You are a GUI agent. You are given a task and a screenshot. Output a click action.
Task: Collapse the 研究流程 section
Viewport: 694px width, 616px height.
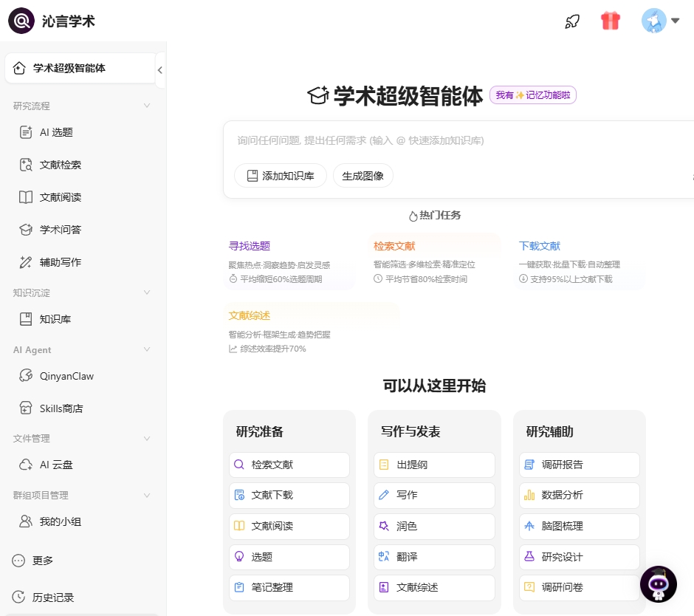147,106
